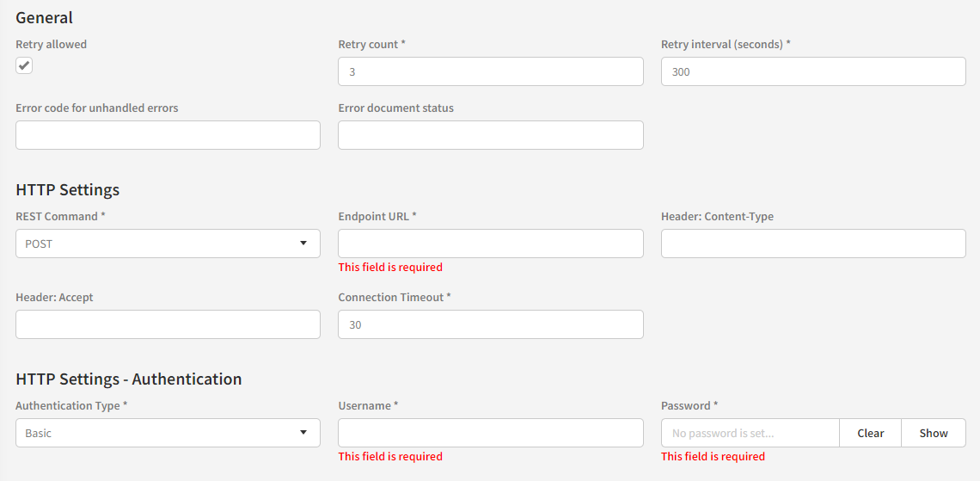Focus the Retry interval seconds field
The width and height of the screenshot is (980, 481).
tap(812, 71)
